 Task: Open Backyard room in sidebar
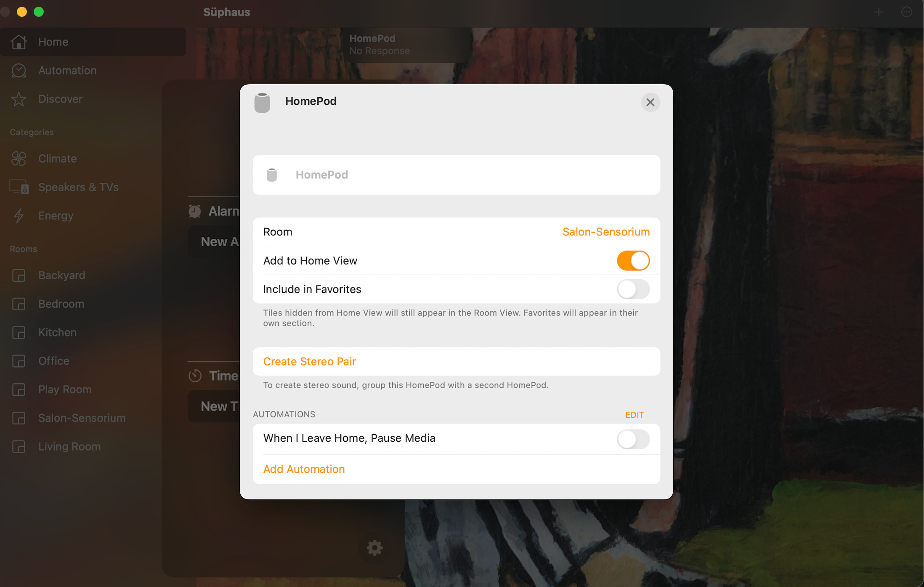click(93, 276)
